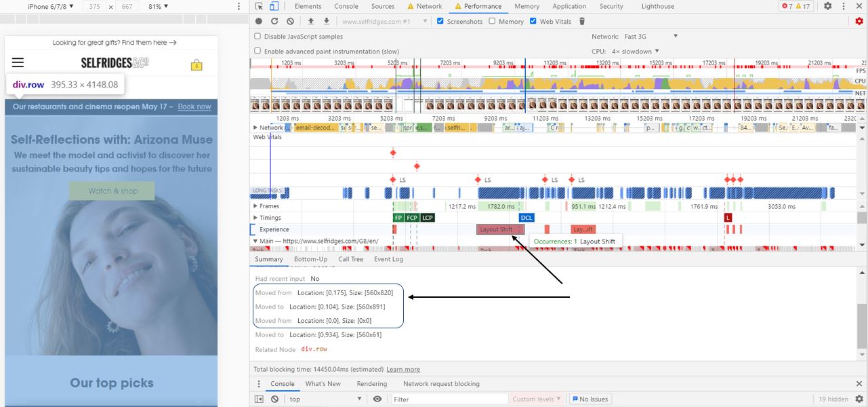The image size is (868, 407).
Task: Switch to the Sources tab
Action: point(383,6)
